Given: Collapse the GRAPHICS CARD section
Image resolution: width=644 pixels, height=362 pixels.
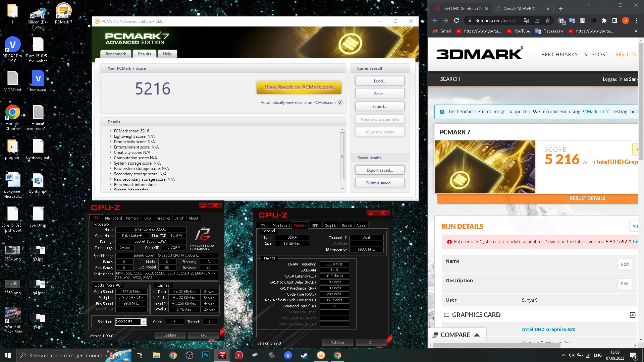Looking at the screenshot, I should point(632,315).
